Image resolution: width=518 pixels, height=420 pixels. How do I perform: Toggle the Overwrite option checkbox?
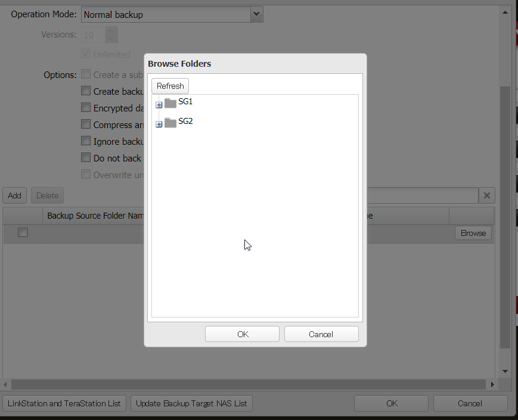click(x=86, y=174)
